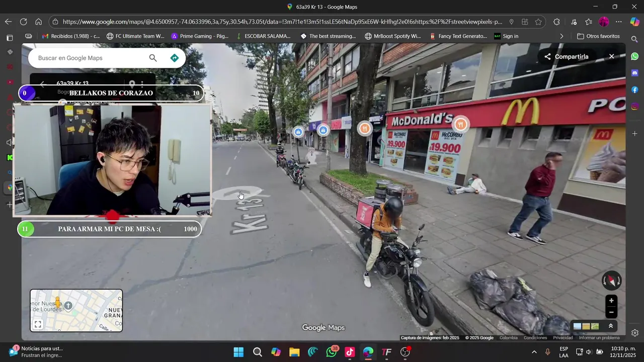Toggle the vertical tabs panel icon

(x=10, y=38)
